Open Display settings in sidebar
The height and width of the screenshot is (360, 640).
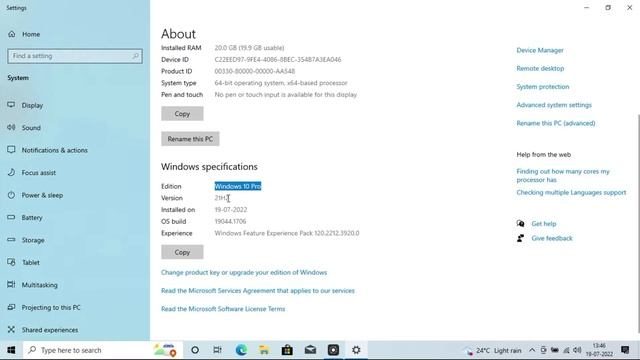pos(32,105)
